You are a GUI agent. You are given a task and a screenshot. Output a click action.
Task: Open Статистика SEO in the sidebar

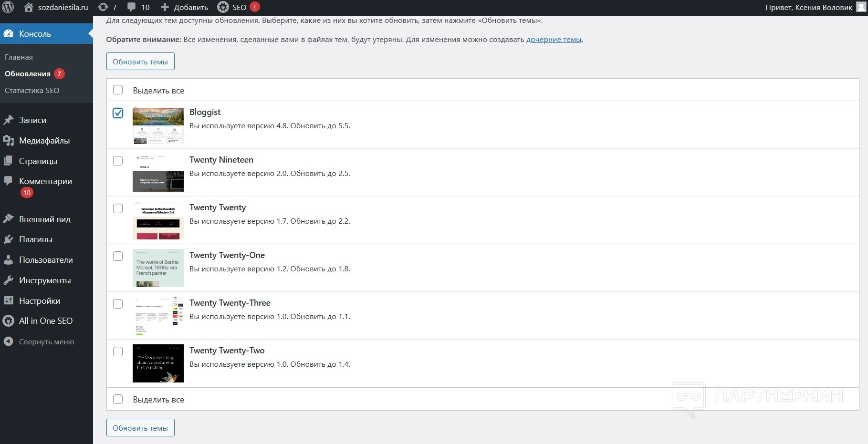click(32, 91)
